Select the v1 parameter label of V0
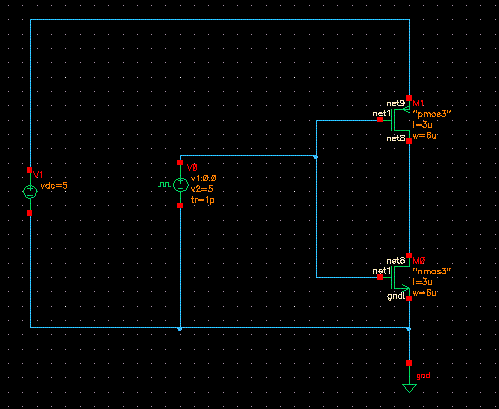499x409 pixels. point(203,178)
